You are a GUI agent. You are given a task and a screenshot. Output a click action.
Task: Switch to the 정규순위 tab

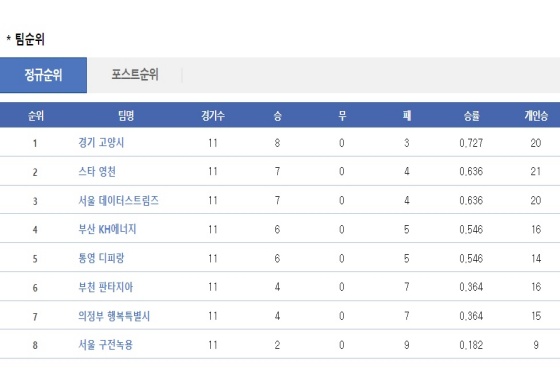coord(43,75)
